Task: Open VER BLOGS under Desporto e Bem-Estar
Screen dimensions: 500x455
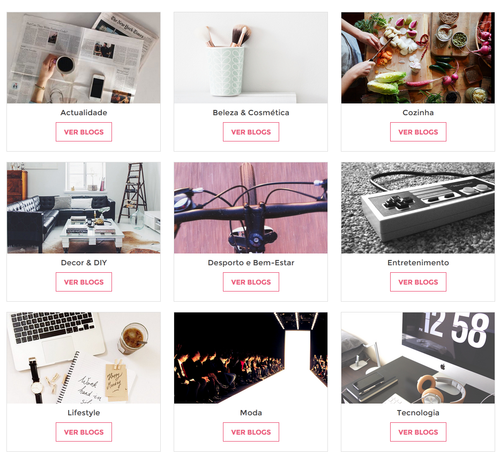Action: pos(251,282)
